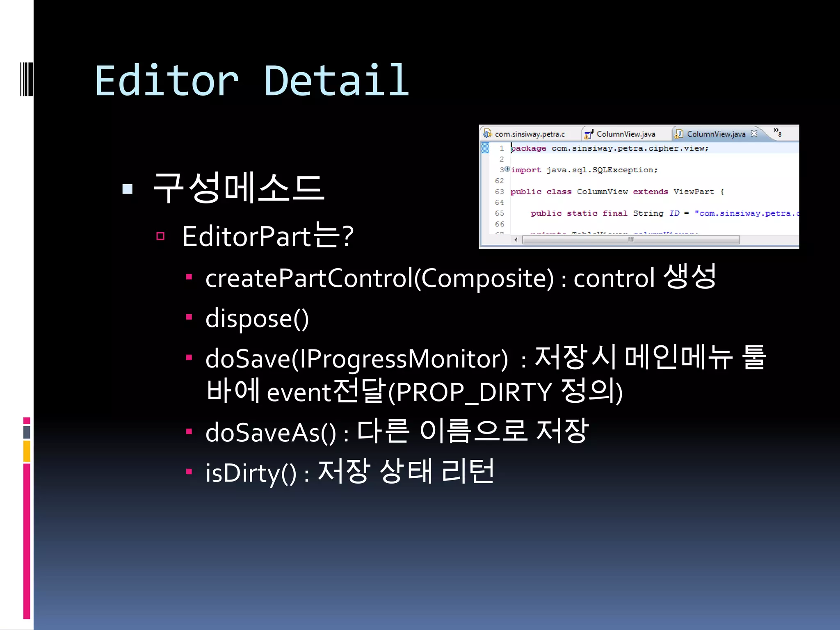Image resolution: width=840 pixels, height=630 pixels.
Task: Show hidden editor tabs list chevron
Action: tap(777, 132)
